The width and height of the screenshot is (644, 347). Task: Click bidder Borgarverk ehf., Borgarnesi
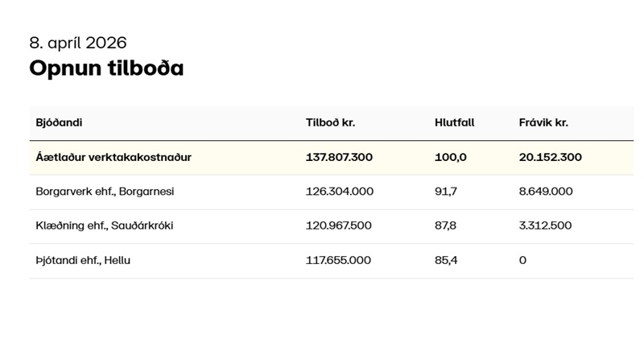click(x=105, y=192)
